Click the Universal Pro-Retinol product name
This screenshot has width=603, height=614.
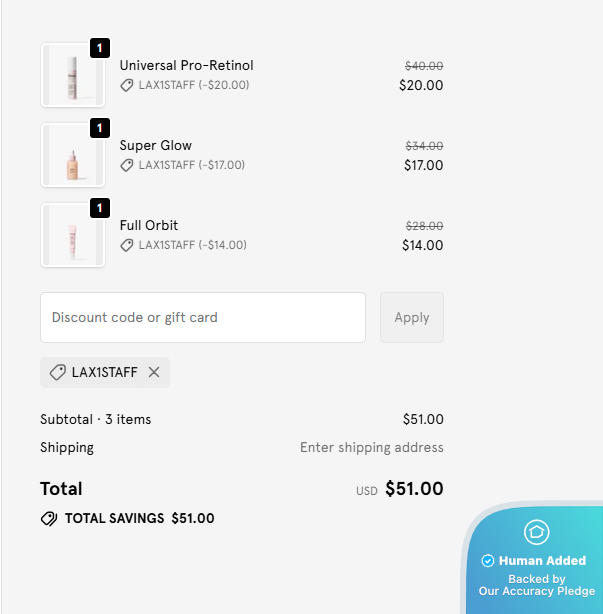186,65
